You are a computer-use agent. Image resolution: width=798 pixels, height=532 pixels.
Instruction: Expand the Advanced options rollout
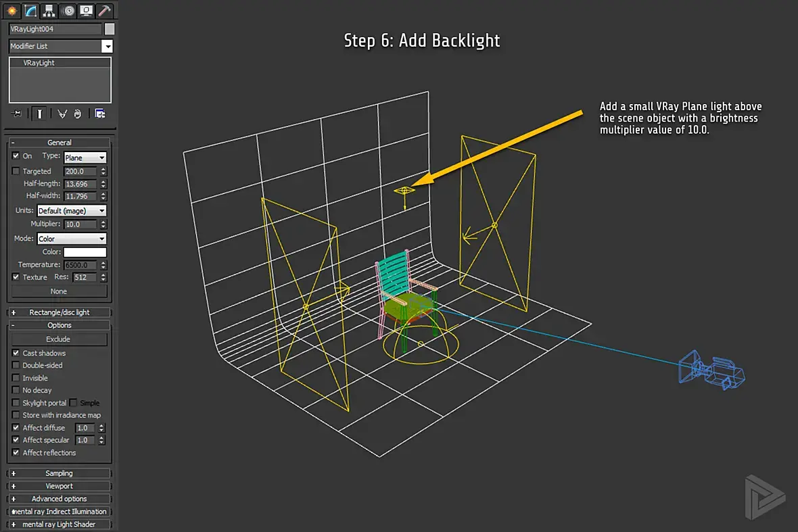[60, 498]
